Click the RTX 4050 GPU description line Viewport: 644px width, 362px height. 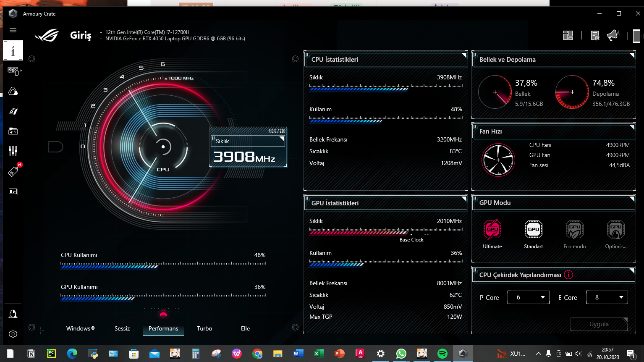tap(175, 39)
